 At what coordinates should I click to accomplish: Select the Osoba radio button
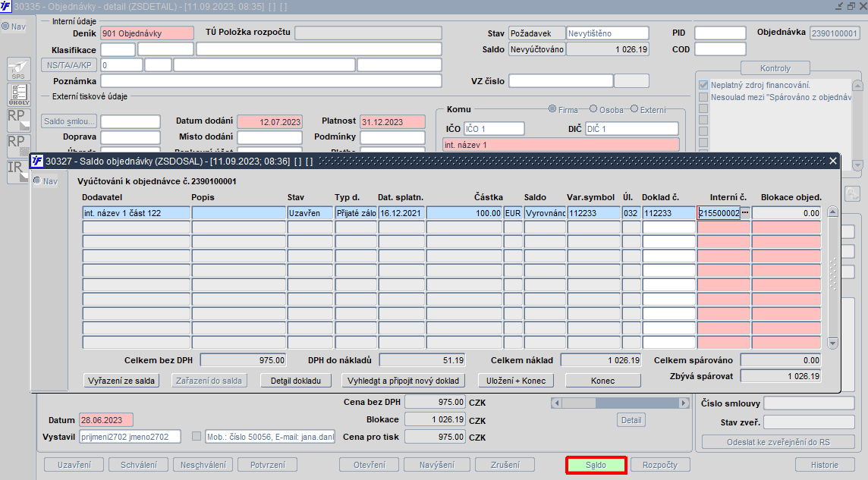[593, 109]
